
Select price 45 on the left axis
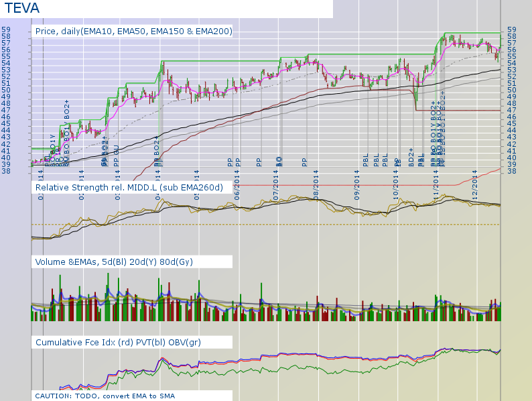tap(6, 123)
